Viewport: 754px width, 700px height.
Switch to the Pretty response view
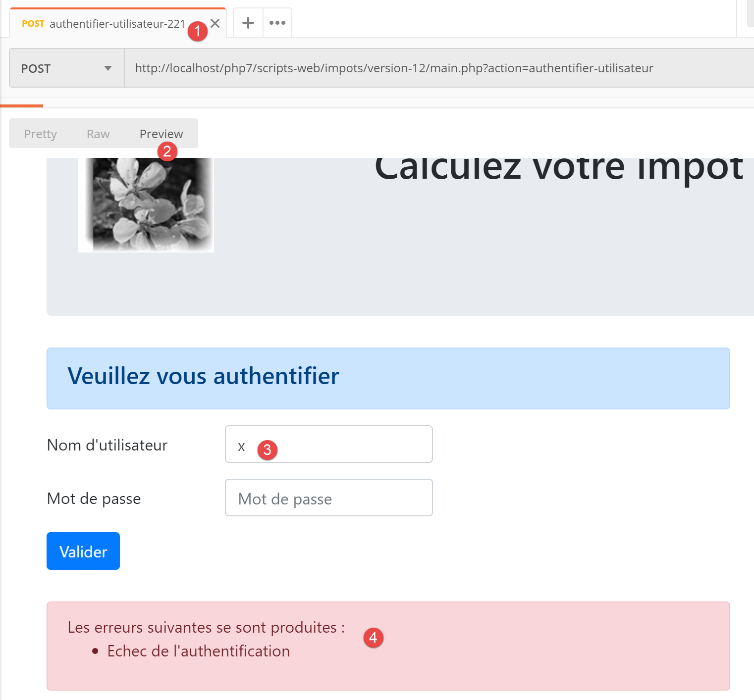coord(40,134)
